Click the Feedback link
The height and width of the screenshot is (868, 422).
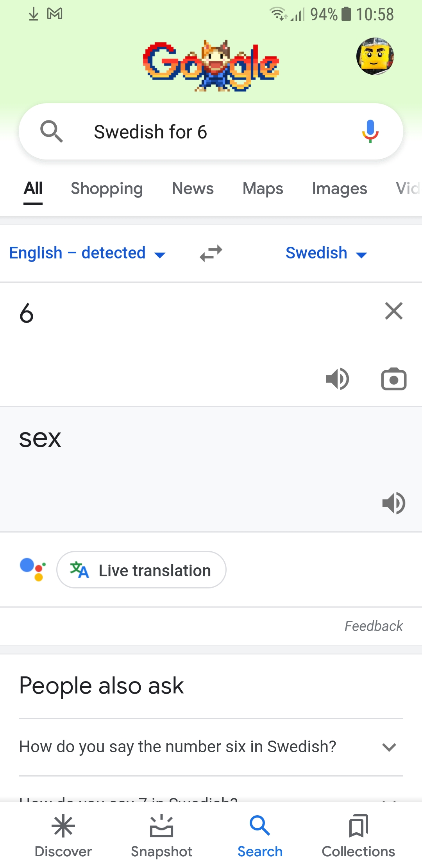[373, 626]
